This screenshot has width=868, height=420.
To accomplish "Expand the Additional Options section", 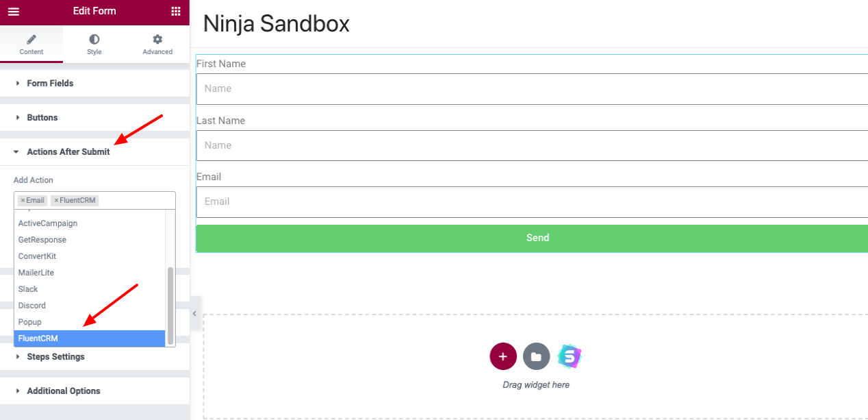I will (x=64, y=391).
